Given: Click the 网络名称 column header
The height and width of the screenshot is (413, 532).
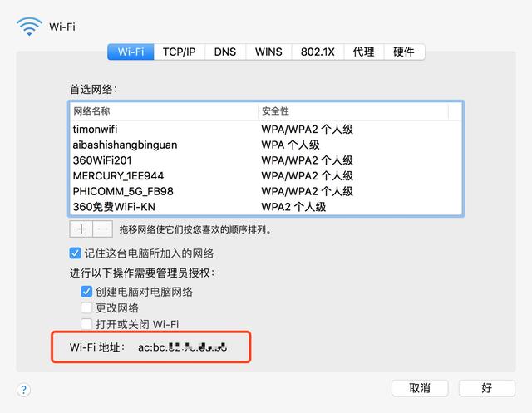Looking at the screenshot, I should click(x=165, y=111).
